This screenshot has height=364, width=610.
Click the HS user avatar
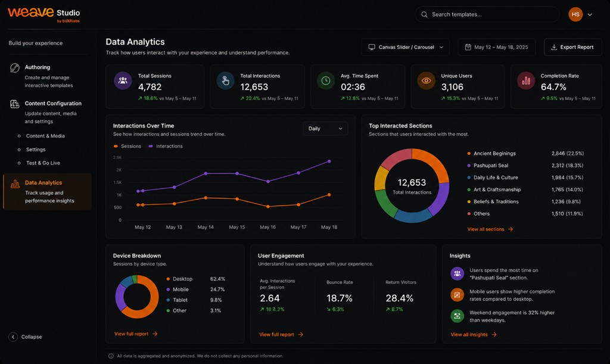coord(575,14)
